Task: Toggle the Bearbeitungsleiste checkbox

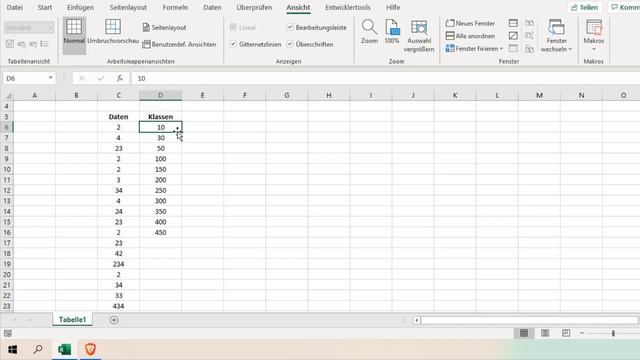Action: [290, 27]
